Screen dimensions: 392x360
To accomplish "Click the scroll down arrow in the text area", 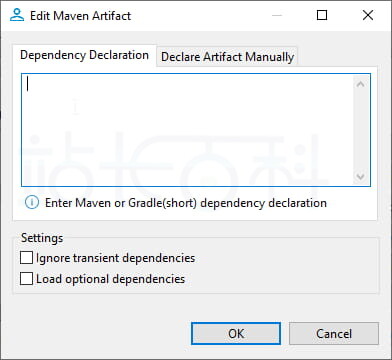I will click(x=360, y=176).
